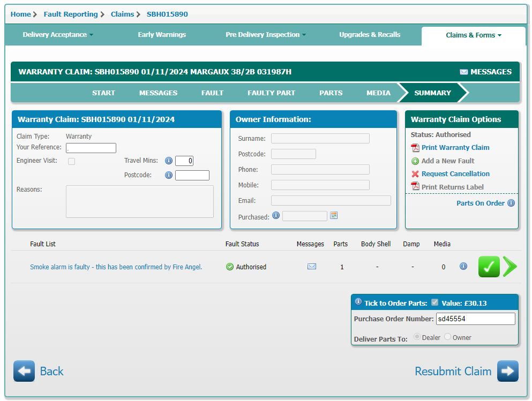
Task: Toggle the Engineer Visit checkbox
Action: (x=71, y=161)
